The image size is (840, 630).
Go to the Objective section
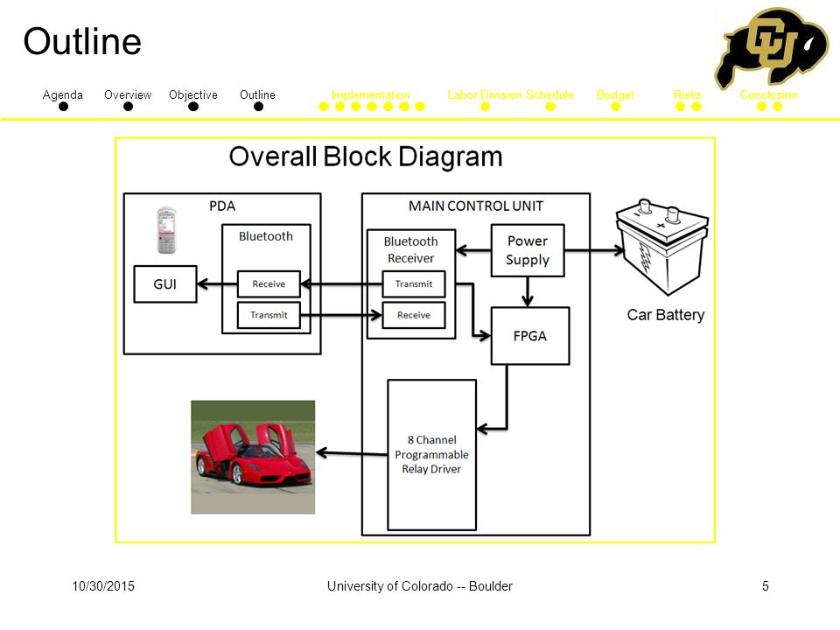tap(192, 94)
